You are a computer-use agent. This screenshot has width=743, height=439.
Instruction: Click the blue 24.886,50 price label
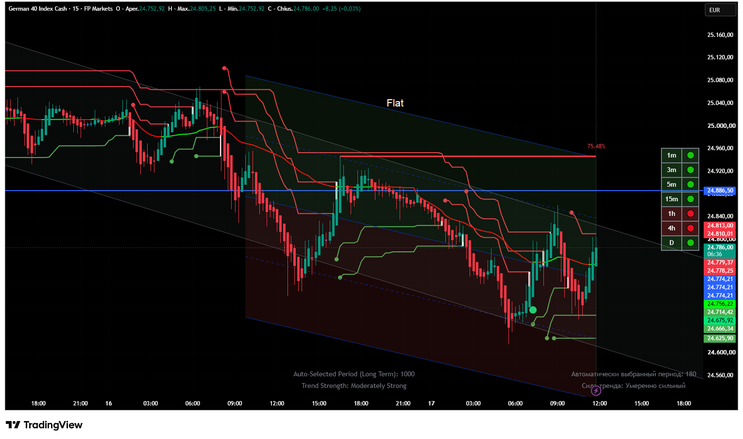pos(720,191)
